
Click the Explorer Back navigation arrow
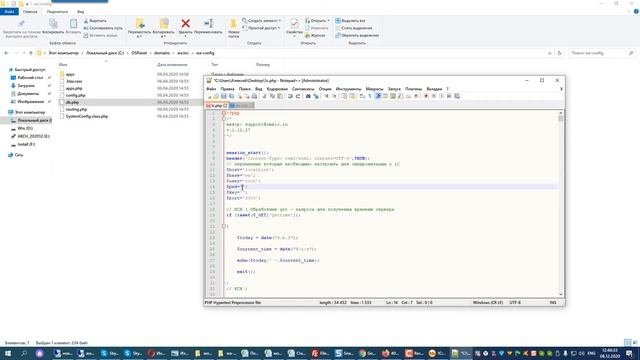click(x=6, y=53)
